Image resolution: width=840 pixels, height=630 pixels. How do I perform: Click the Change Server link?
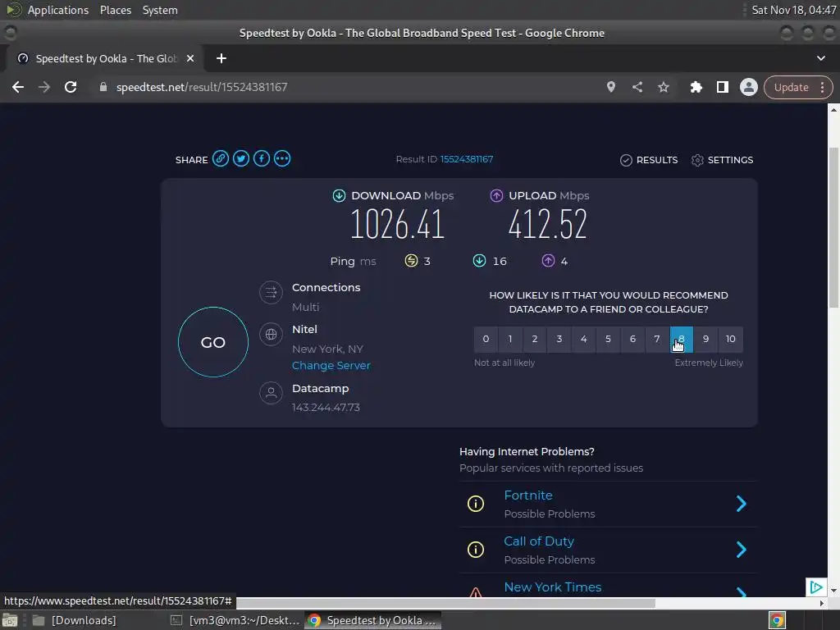coord(331,365)
